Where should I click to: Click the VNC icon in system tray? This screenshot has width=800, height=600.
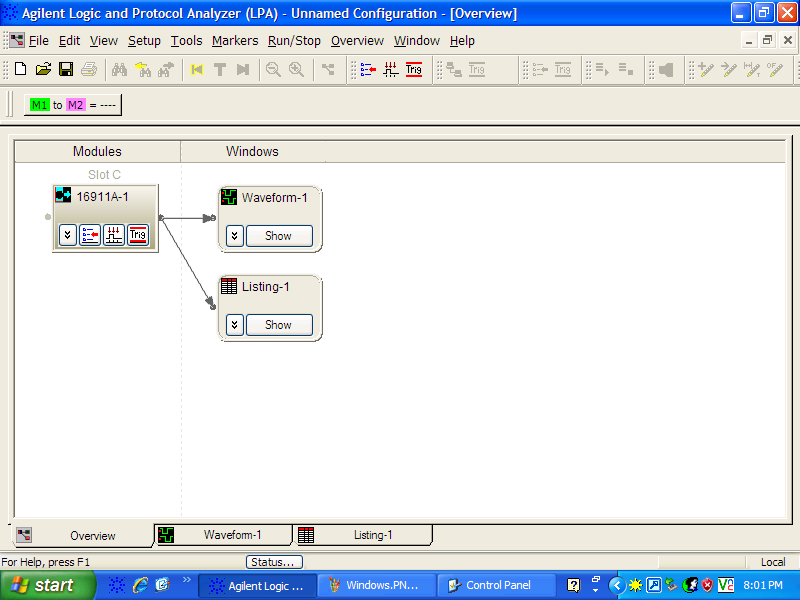coord(726,585)
